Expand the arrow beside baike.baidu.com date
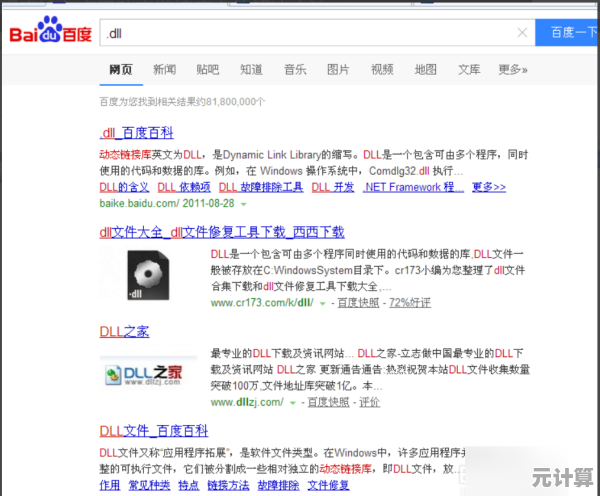The width and height of the screenshot is (600, 496). [x=243, y=204]
